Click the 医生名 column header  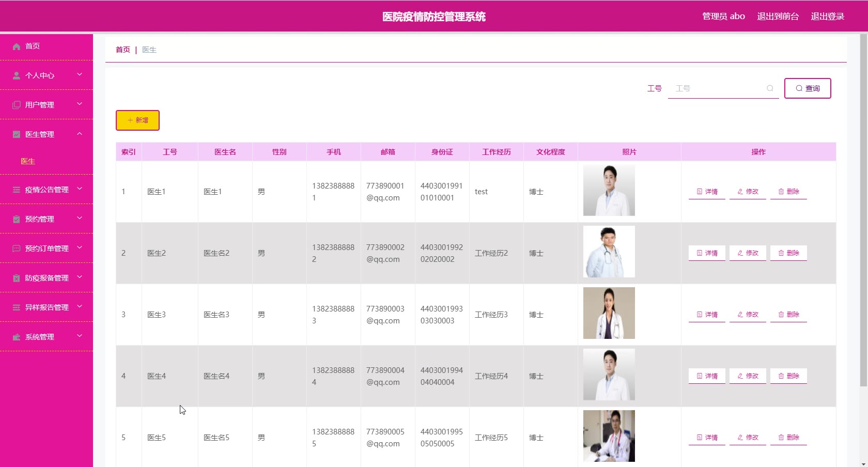click(225, 152)
